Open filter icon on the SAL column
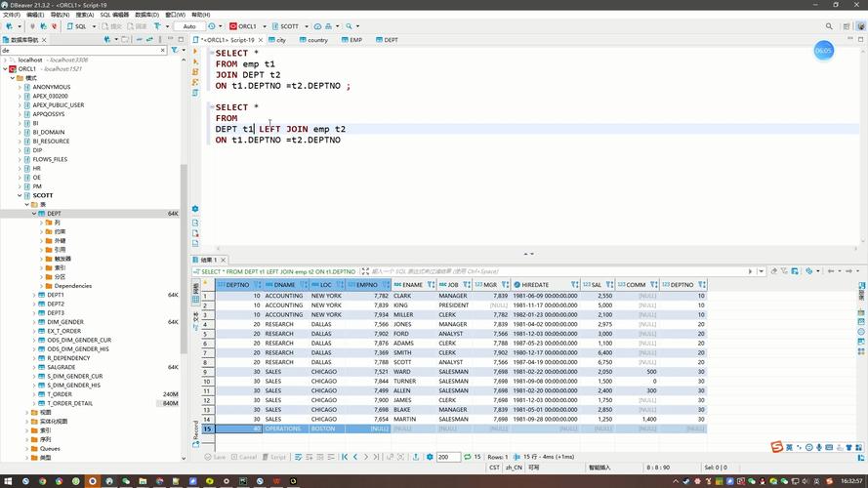The height and width of the screenshot is (488, 868). pyautogui.click(x=609, y=284)
